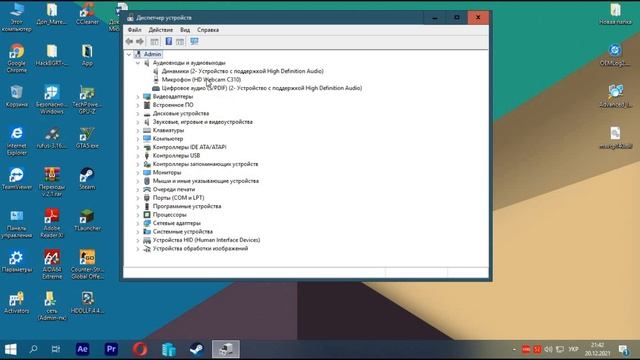Expand the Сетевые адаптеры category
Screen dimensions: 640x360
tap(138, 223)
